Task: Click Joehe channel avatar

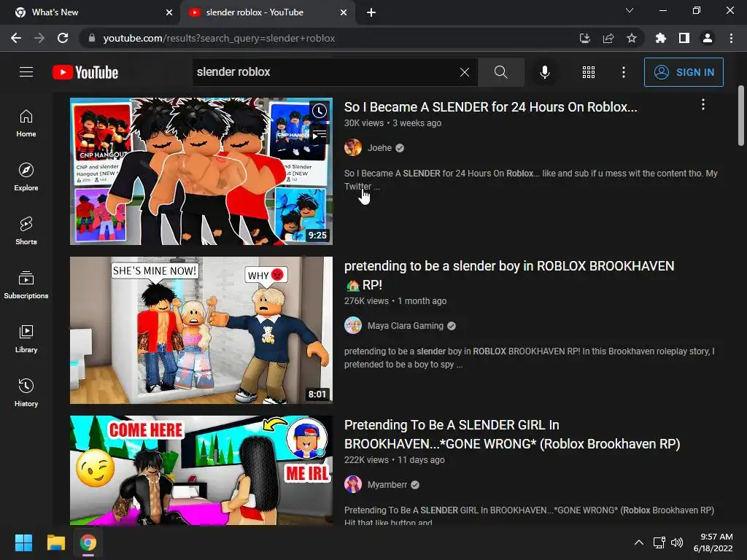Action: pos(353,147)
